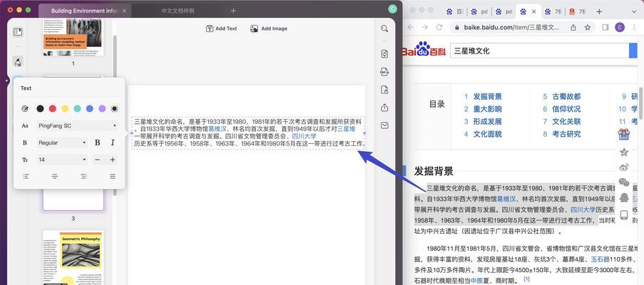Set right text alignment
This screenshot has height=285, width=644.
pos(83,176)
